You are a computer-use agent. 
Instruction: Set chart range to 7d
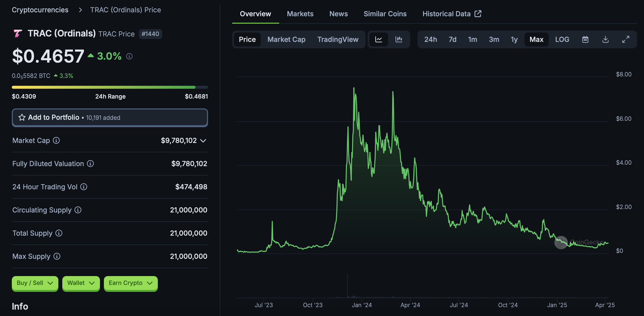click(452, 39)
